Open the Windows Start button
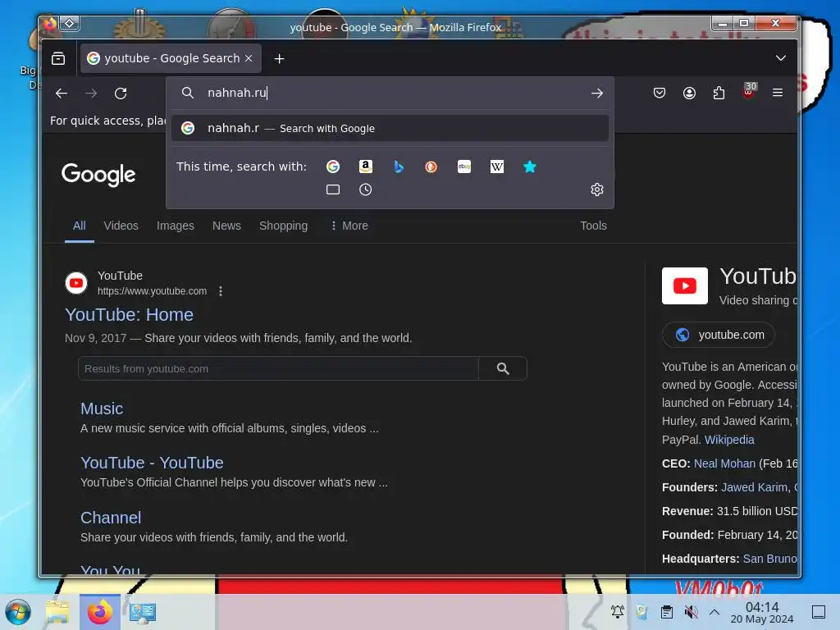 tap(18, 612)
